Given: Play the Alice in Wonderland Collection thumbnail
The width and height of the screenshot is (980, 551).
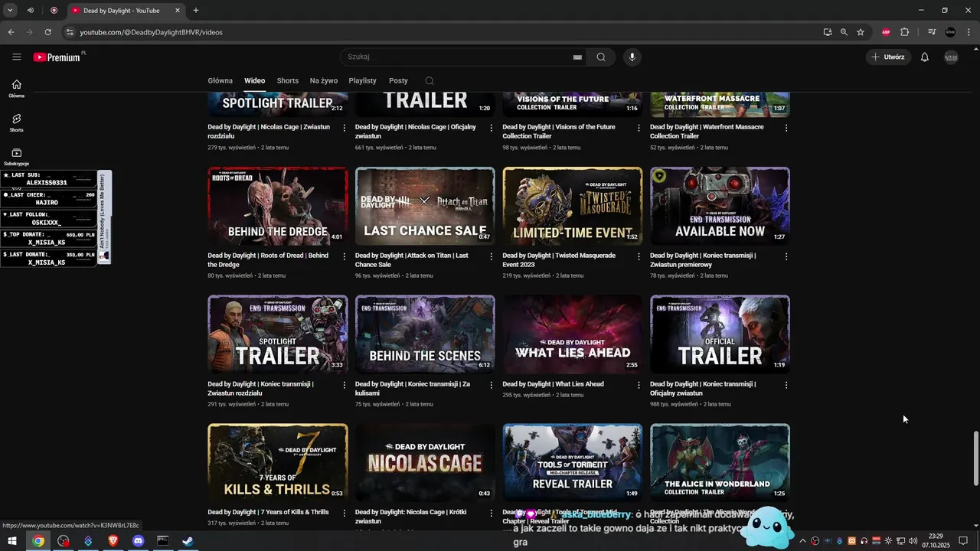Looking at the screenshot, I should tap(720, 462).
